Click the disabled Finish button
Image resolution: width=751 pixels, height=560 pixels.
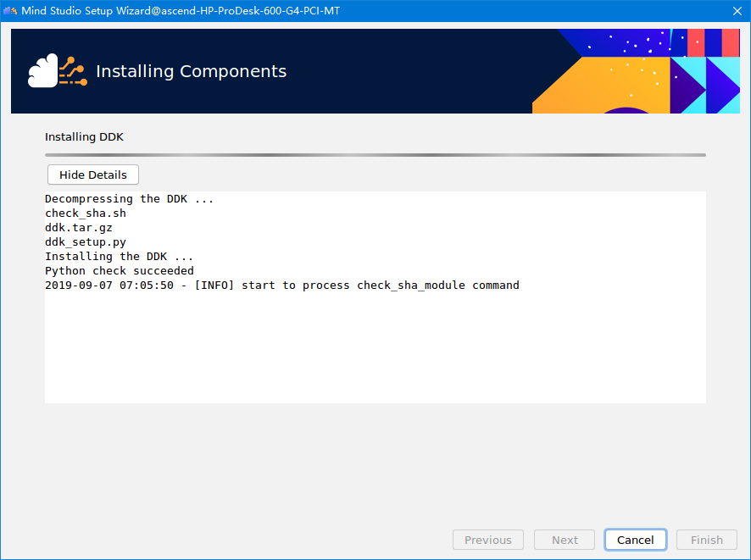pyautogui.click(x=706, y=540)
